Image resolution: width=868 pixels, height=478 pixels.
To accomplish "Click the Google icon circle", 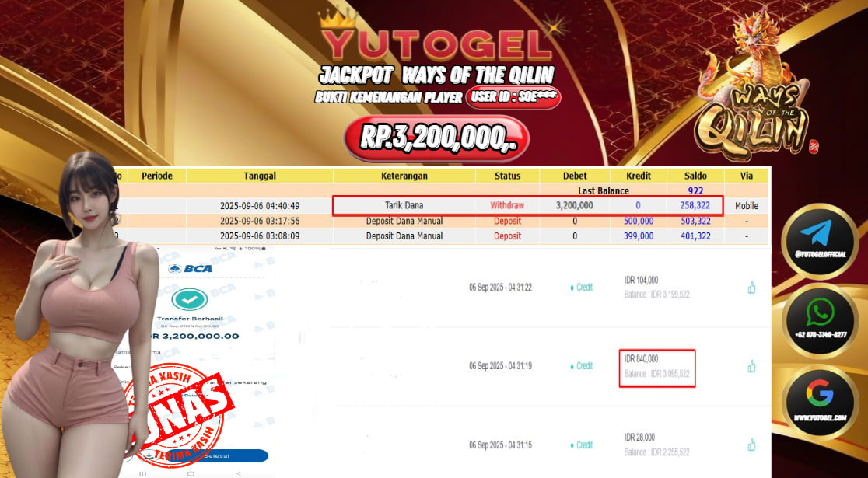I will [820, 402].
